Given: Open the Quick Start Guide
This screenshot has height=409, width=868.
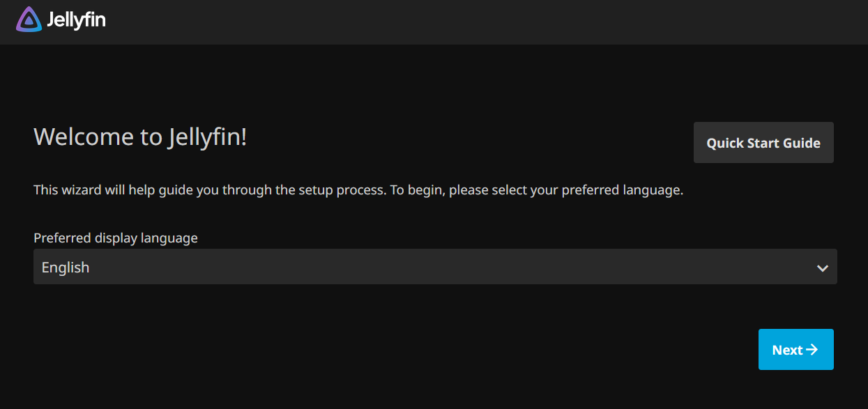Looking at the screenshot, I should pyautogui.click(x=763, y=143).
